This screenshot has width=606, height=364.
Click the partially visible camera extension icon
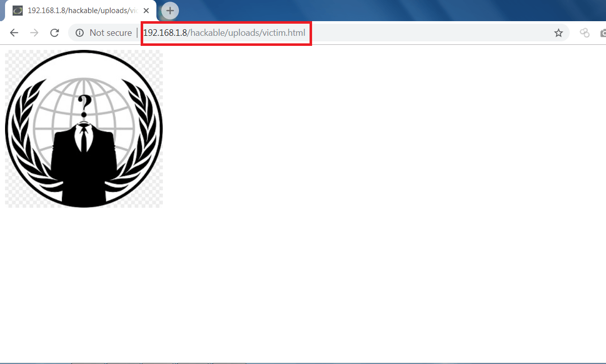(603, 33)
